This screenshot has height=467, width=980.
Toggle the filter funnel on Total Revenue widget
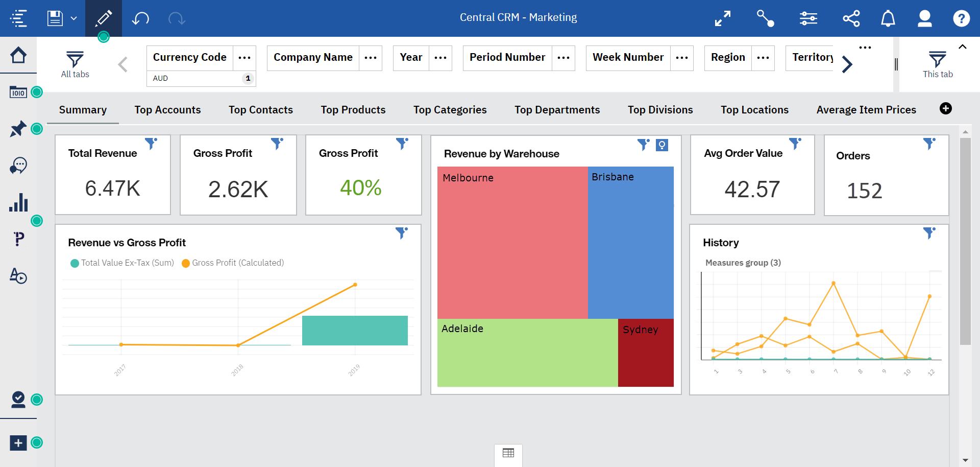pos(151,145)
